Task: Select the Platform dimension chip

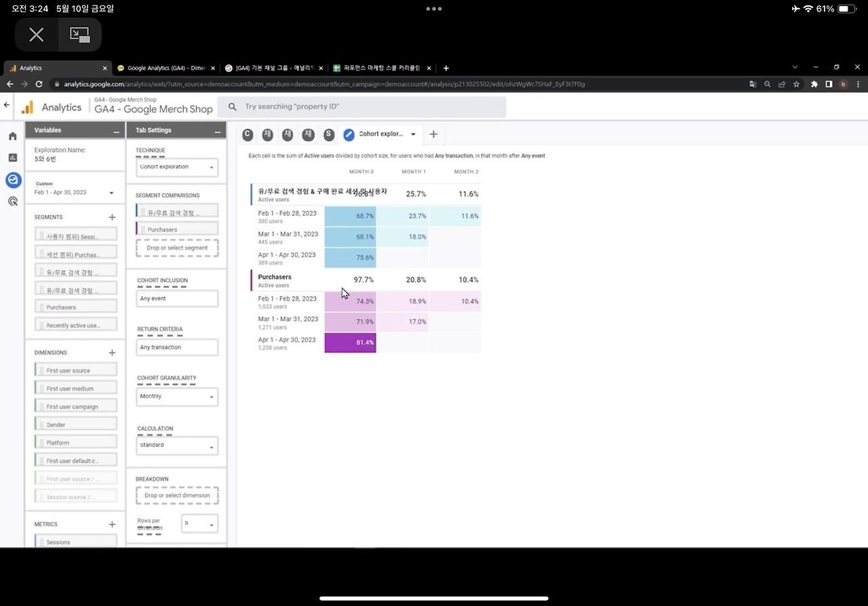Action: coord(76,443)
